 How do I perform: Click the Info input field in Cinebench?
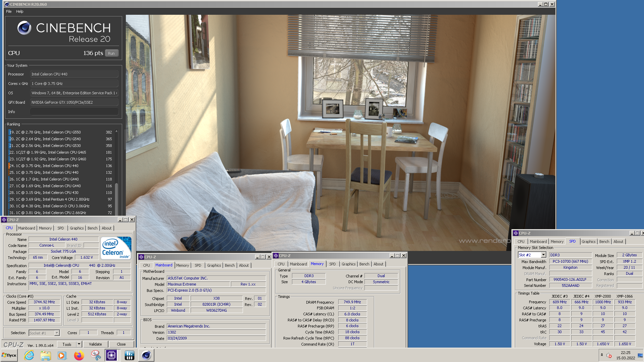pyautogui.click(x=74, y=112)
